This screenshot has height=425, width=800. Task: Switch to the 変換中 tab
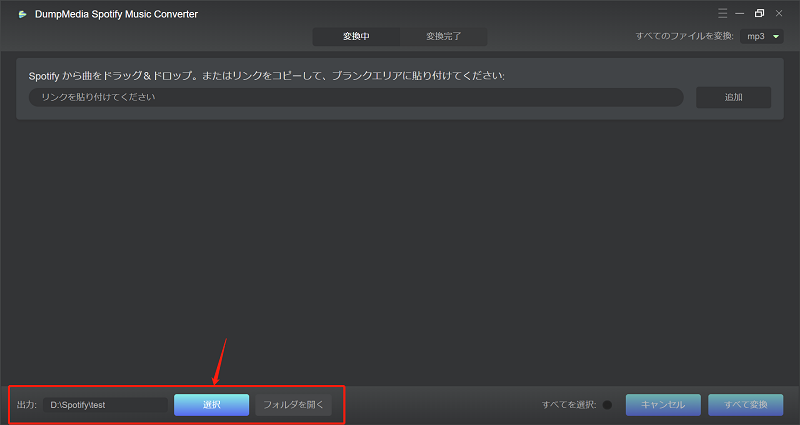pyautogui.click(x=356, y=36)
